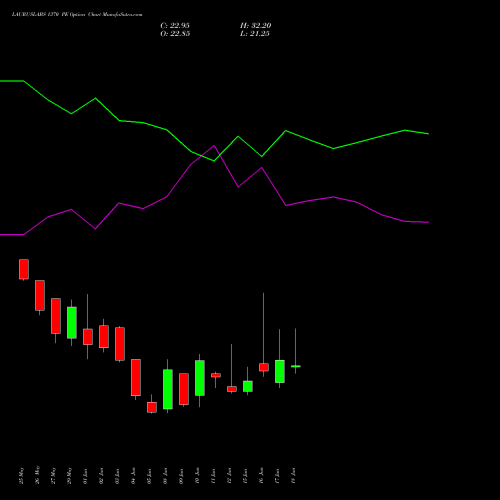Click the 09 Jun date label
The image size is (500, 500).
(x=182, y=476)
